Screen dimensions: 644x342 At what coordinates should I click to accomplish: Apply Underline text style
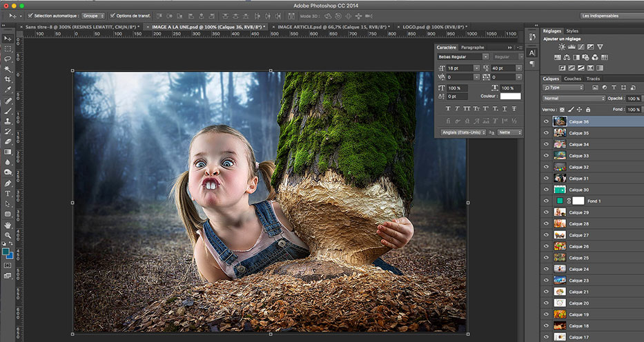pyautogui.click(x=505, y=109)
